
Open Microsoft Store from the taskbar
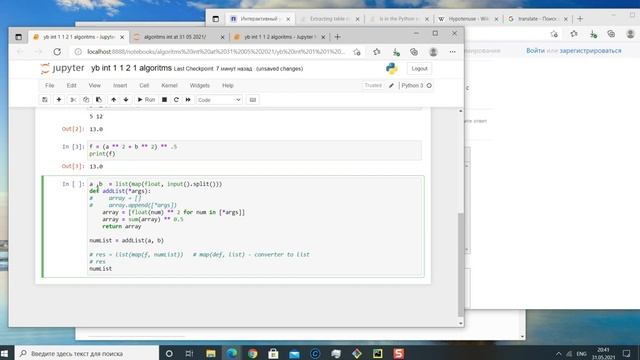pyautogui.click(x=273, y=353)
